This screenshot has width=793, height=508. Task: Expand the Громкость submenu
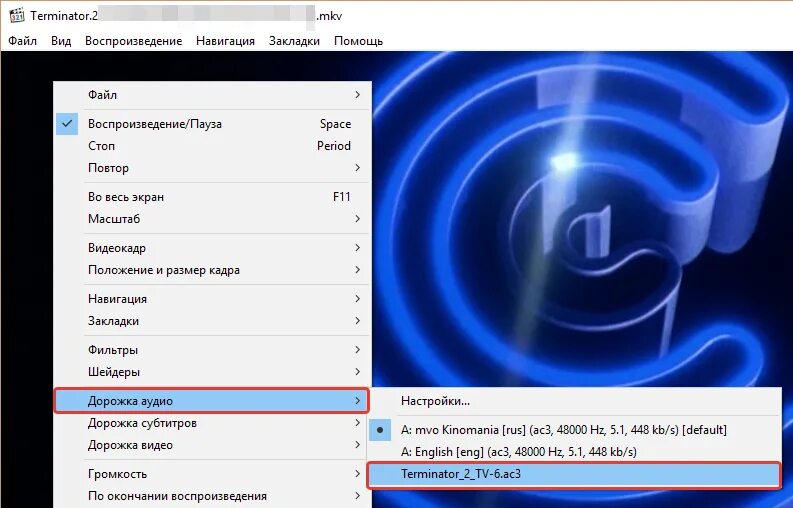(x=212, y=474)
